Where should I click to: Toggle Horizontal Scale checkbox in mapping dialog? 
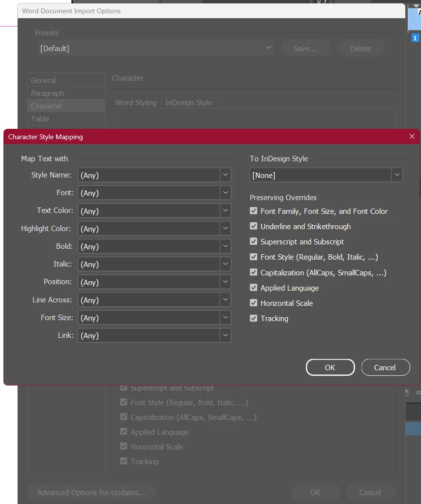(253, 303)
